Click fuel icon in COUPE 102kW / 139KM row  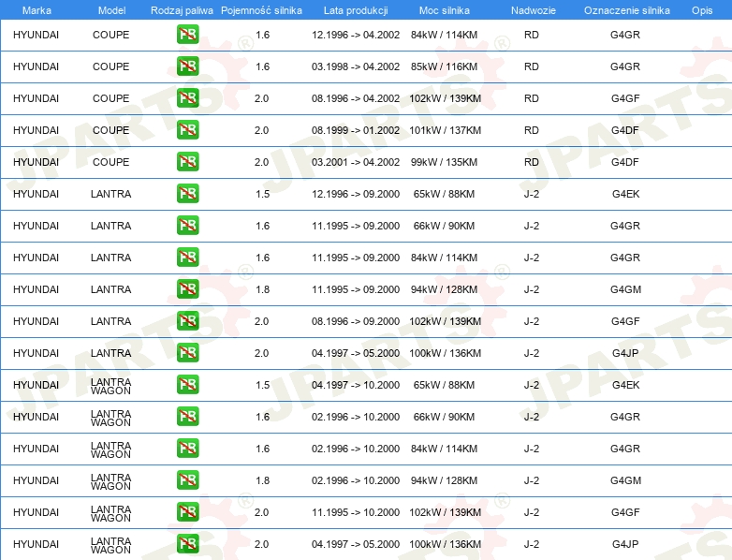pos(187,98)
